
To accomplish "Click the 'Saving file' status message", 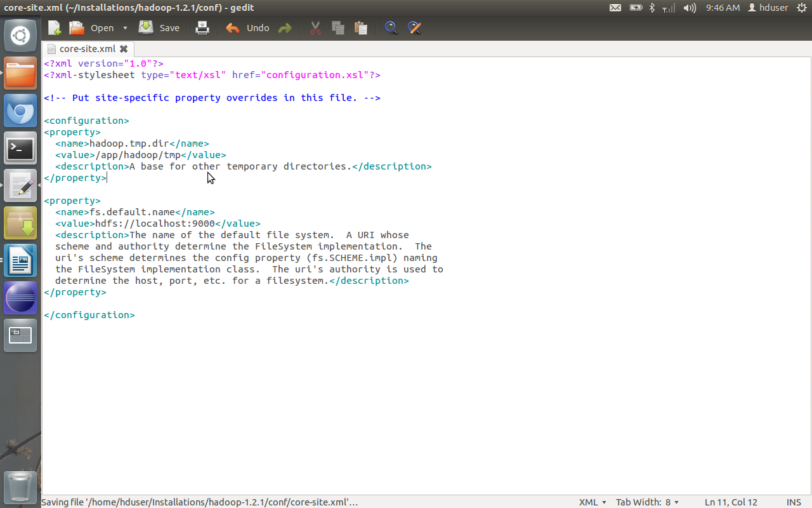I will pos(200,502).
